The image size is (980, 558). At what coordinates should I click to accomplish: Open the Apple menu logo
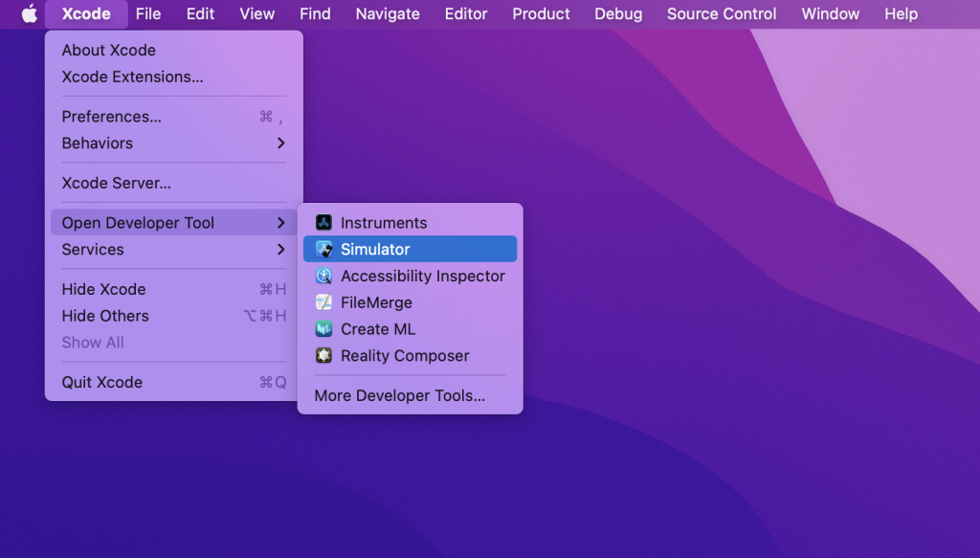(30, 13)
